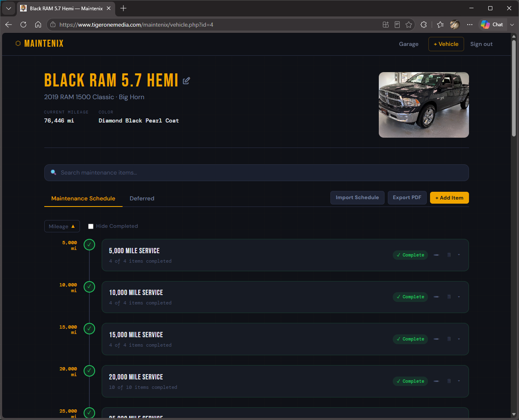Screen dimensions: 519x420
Task: Click the 10,000 mi timeline checkmark circle
Action: tap(89, 287)
